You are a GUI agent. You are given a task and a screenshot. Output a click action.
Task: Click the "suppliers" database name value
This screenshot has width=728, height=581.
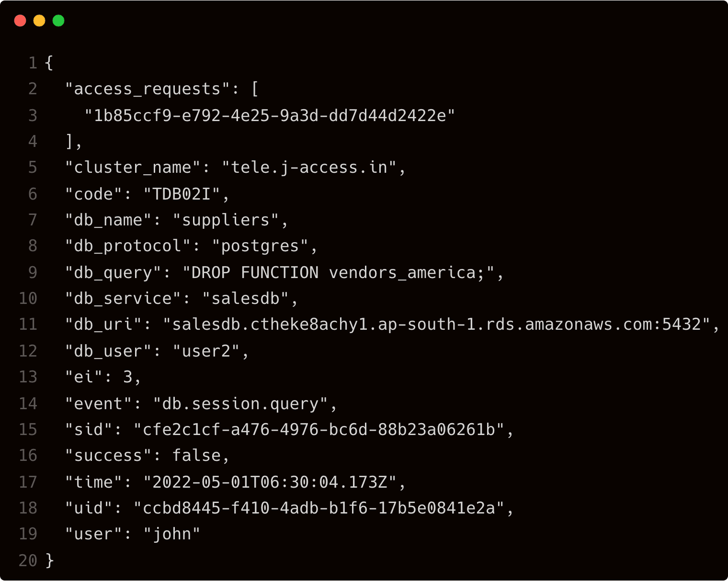click(226, 220)
